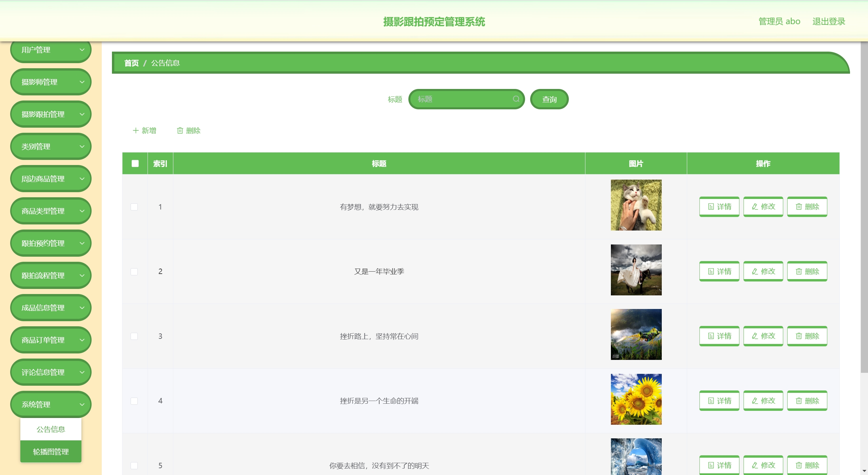The image size is (868, 475).
Task: Click 退出登录 link in header
Action: [x=828, y=21]
